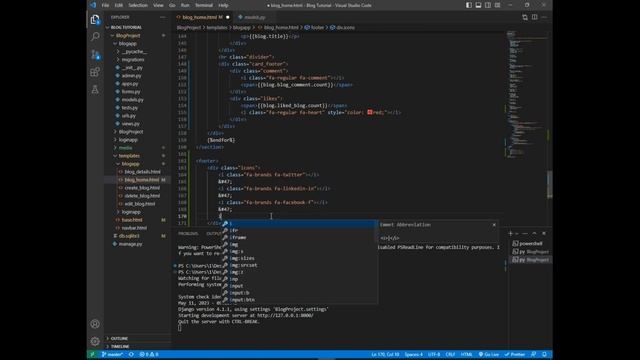Image resolution: width=640 pixels, height=360 pixels.
Task: Split the editor to the right
Action: point(535,17)
